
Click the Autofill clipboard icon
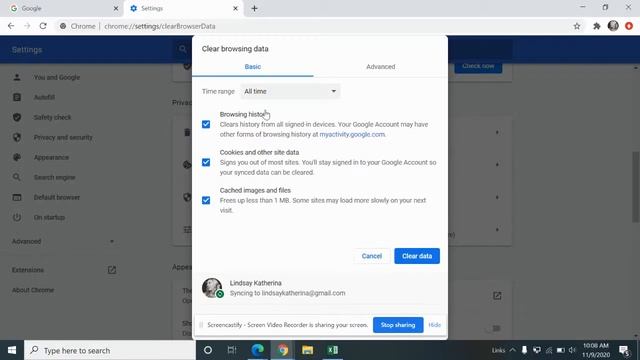point(17,97)
